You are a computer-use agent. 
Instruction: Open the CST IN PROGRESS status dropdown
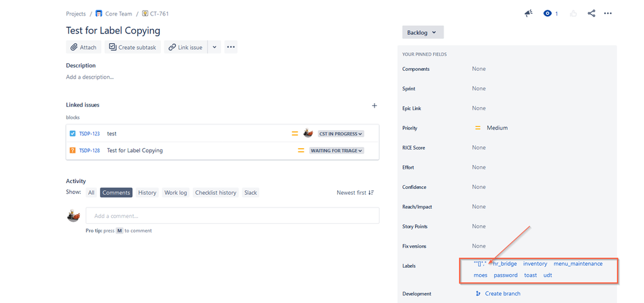[341, 133]
